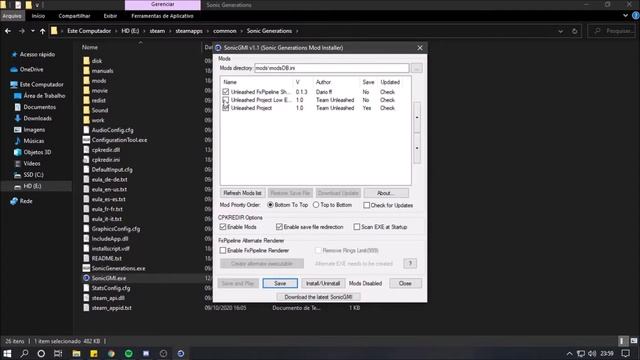
Task: Sort mods by Author column header
Action: [323, 82]
